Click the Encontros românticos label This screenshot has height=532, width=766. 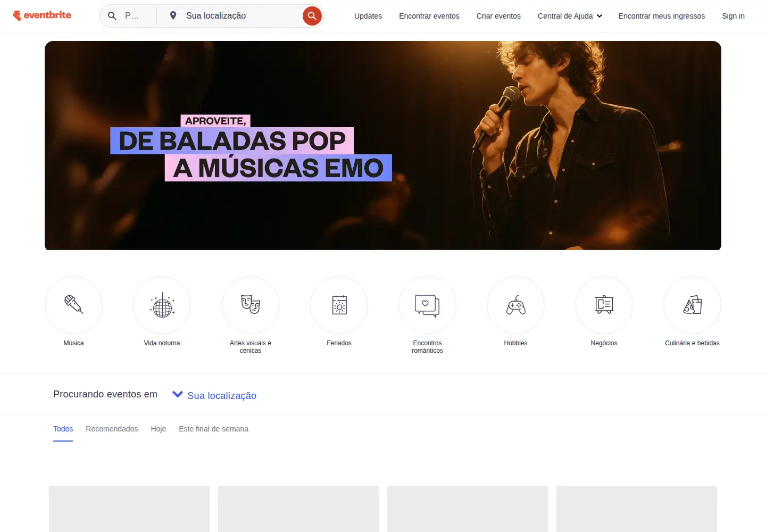[428, 347]
